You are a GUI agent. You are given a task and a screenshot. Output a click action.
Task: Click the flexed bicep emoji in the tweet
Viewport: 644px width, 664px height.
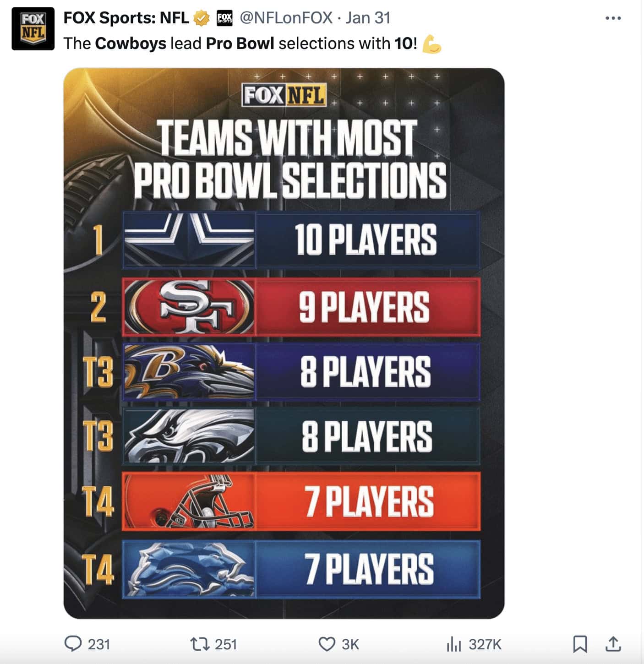click(x=432, y=43)
